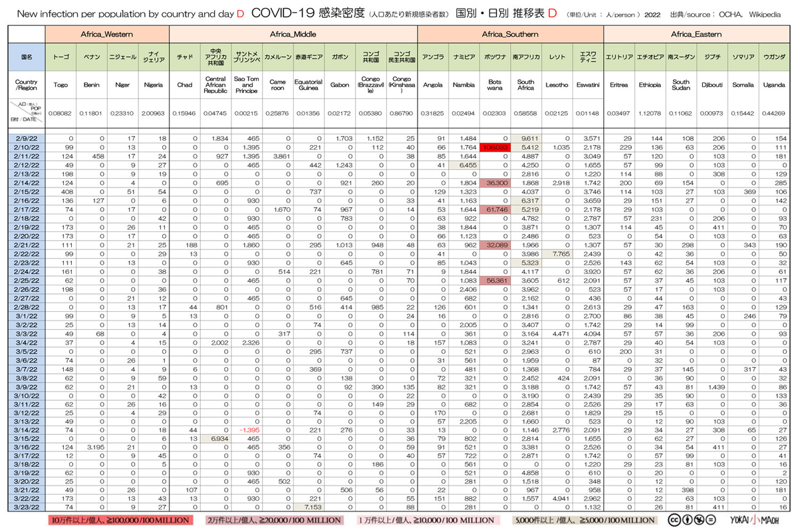This screenshot has width=798, height=532.
Task: Click the Equatorial Guinea column header
Action: 309,85
